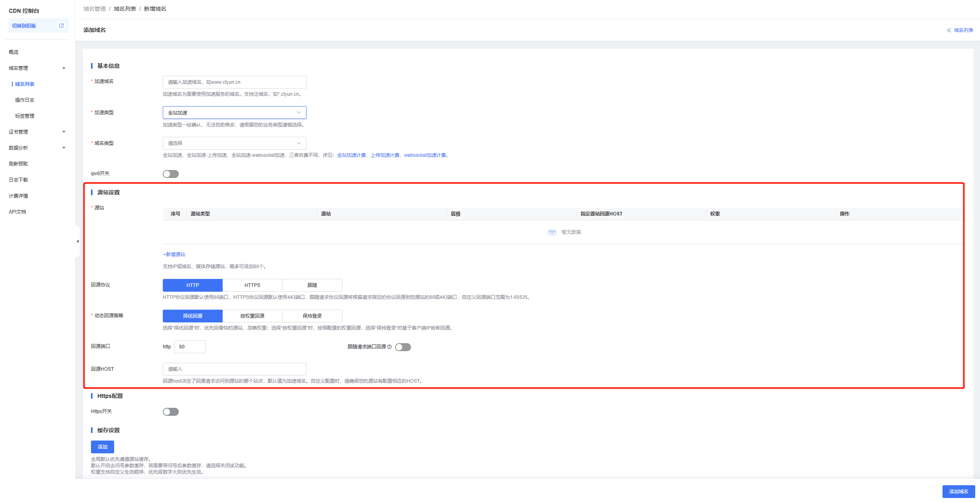Screen dimensions: 980x502
Task: Click the blue 添加 button under 缓存设置
Action: 103,447
